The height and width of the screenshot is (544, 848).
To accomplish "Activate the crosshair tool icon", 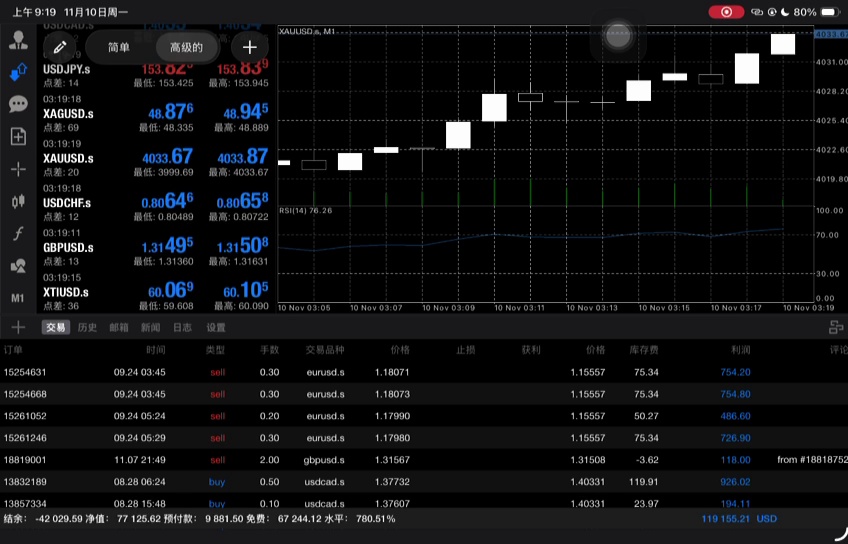I will point(18,169).
